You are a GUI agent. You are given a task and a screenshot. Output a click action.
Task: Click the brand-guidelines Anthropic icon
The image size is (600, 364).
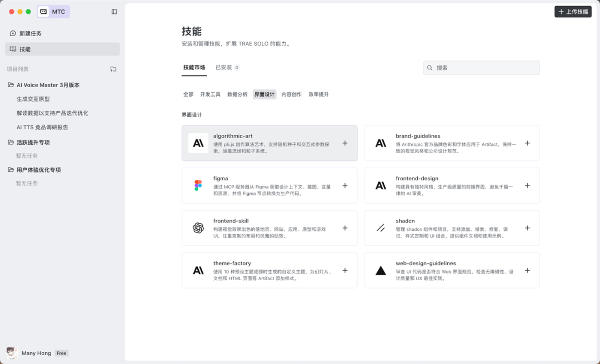click(x=381, y=143)
